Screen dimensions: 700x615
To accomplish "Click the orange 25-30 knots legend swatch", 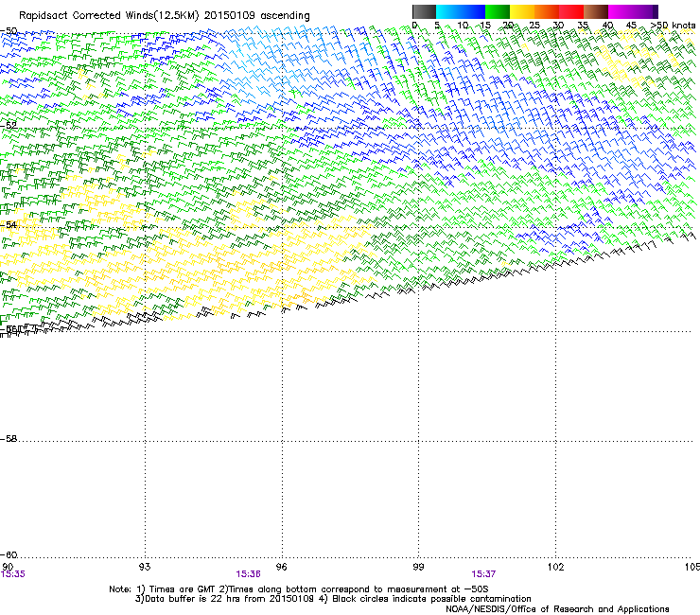I will [547, 11].
